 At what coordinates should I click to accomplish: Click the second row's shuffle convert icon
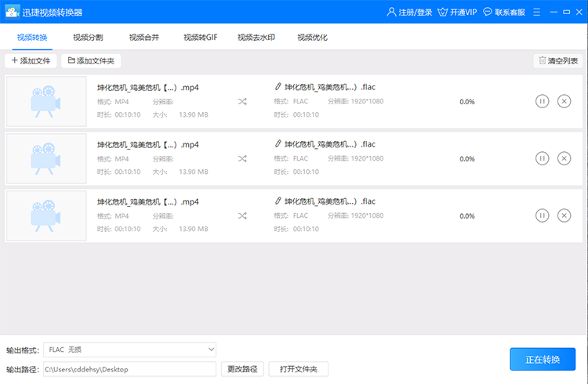point(242,158)
